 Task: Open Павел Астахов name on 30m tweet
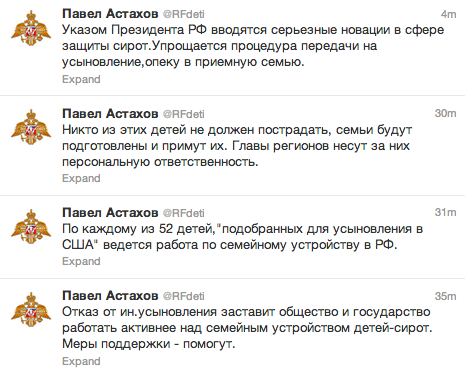(110, 114)
